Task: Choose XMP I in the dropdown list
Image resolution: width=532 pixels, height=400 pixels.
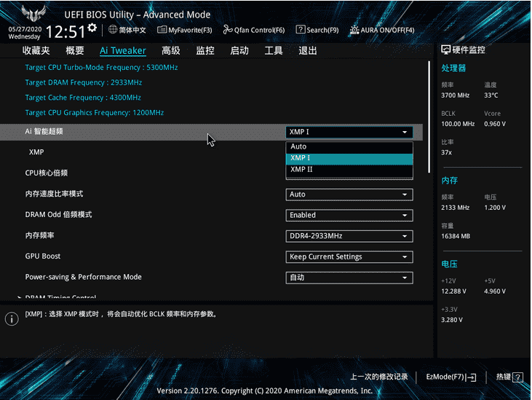Action: pyautogui.click(x=349, y=158)
